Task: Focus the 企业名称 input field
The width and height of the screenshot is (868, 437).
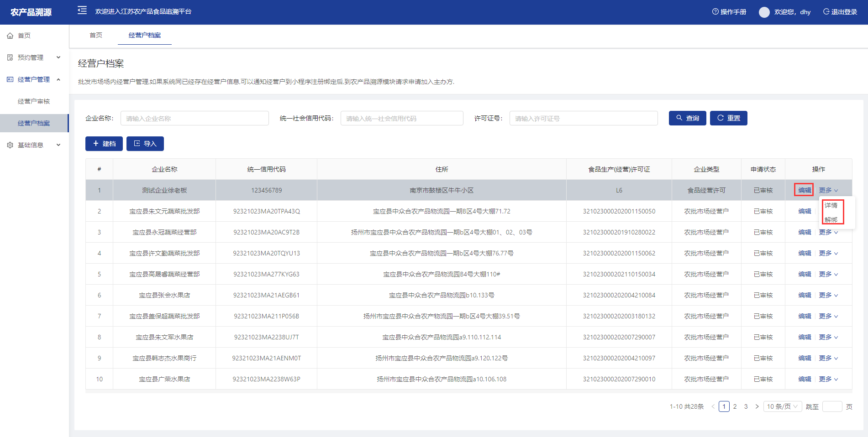Action: coord(195,119)
